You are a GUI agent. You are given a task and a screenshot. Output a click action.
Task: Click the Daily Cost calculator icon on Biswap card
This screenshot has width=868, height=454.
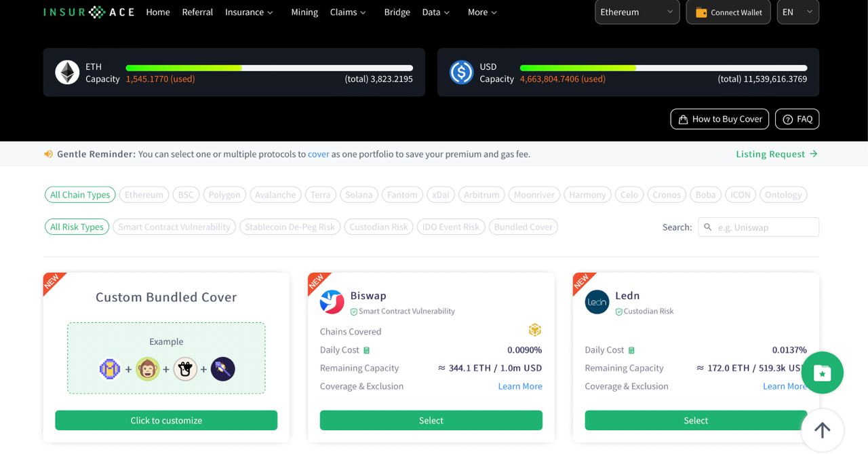pyautogui.click(x=367, y=350)
